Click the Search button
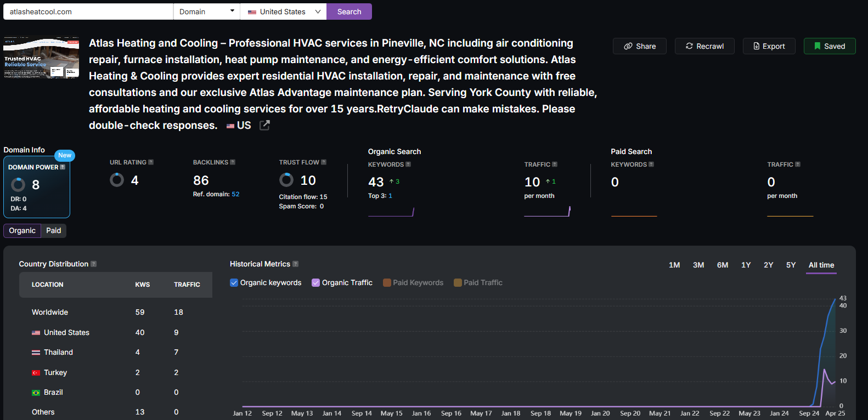868x420 pixels. pos(349,12)
